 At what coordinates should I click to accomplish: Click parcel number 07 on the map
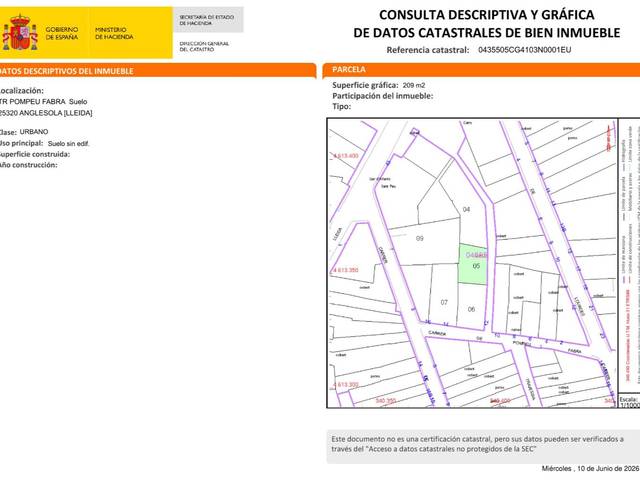pyautogui.click(x=444, y=302)
